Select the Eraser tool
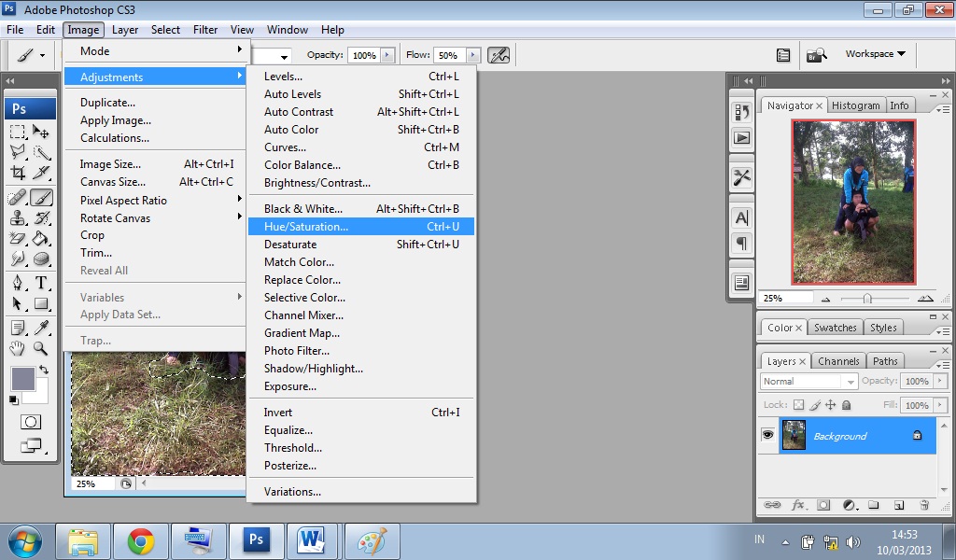956x560 pixels. click(x=18, y=238)
